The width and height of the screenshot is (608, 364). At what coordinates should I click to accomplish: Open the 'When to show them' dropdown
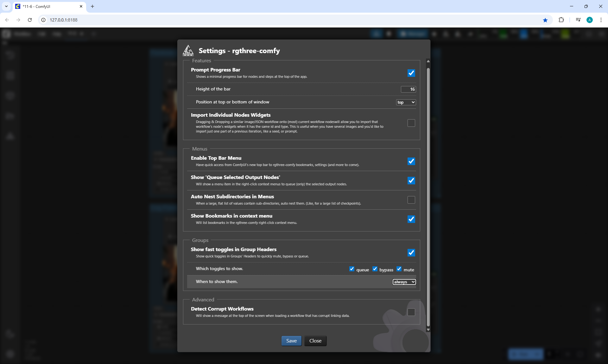pyautogui.click(x=404, y=282)
